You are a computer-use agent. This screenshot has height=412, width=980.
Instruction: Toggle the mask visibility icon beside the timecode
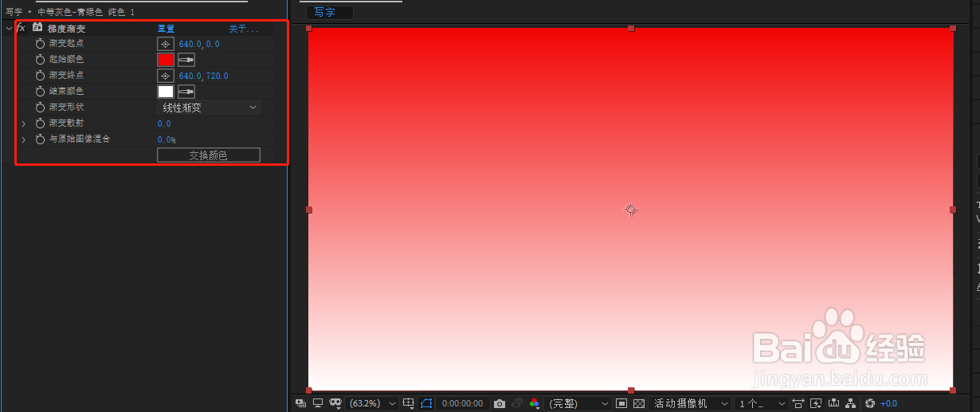(x=426, y=403)
